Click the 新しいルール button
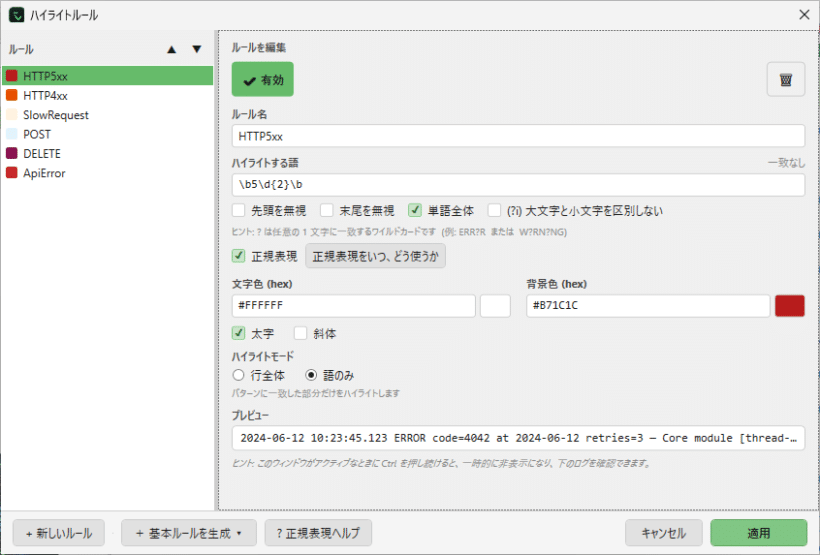The height and width of the screenshot is (555, 820). pyautogui.click(x=59, y=533)
